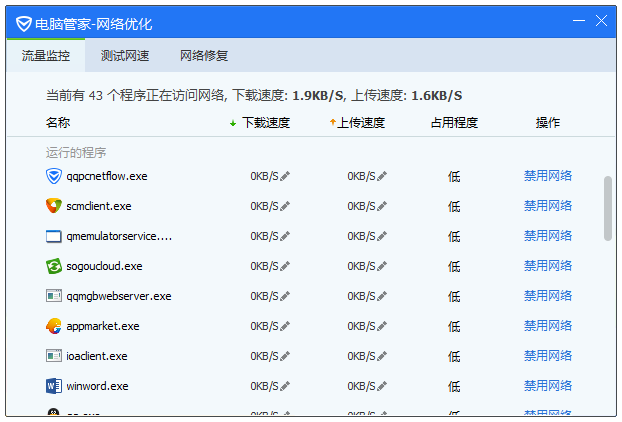This screenshot has height=422, width=622.
Task: Click the ioaclient.exe icon
Action: click(54, 356)
